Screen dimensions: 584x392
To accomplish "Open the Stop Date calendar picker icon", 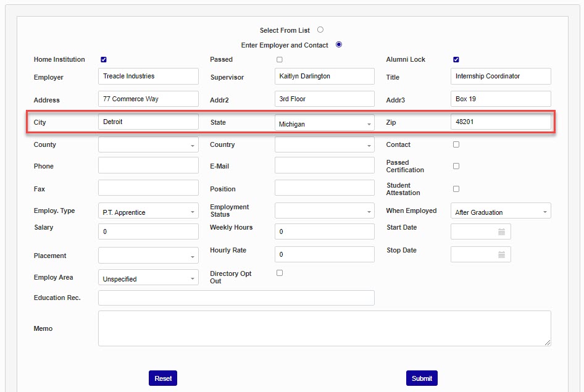I will [501, 254].
